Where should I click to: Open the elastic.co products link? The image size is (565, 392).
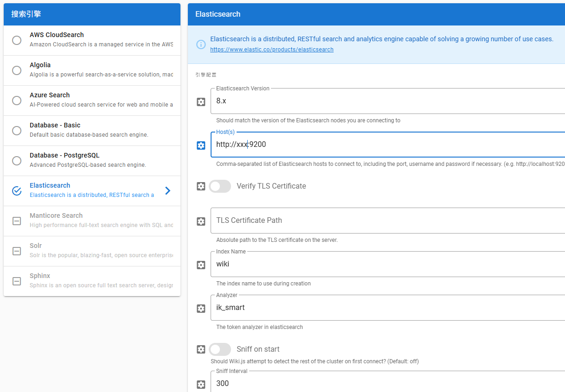[x=272, y=50]
